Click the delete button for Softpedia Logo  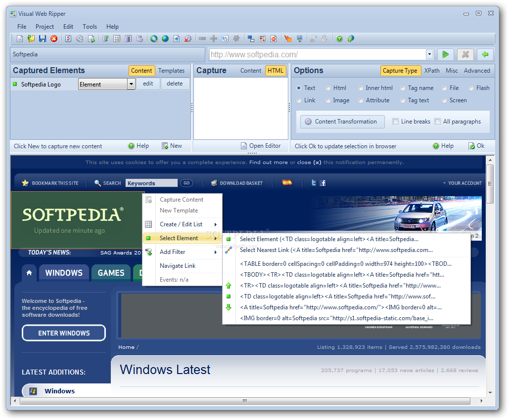pyautogui.click(x=175, y=84)
